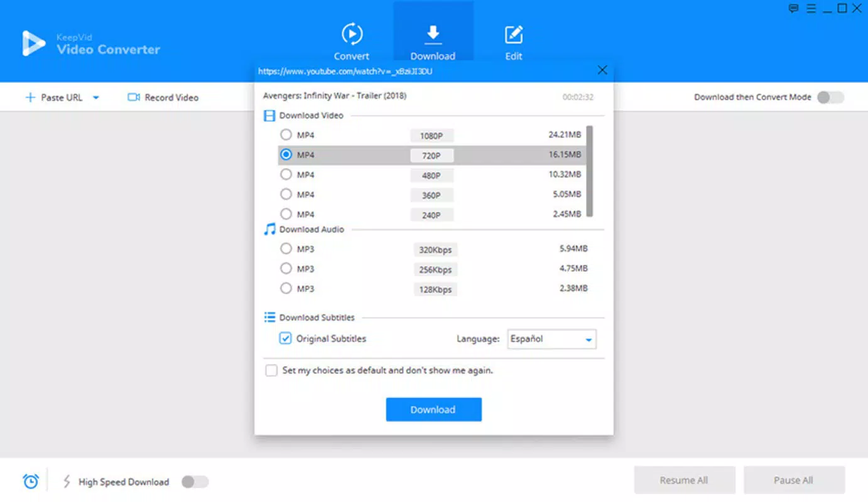Click the Download tab arrow icon
Viewport: 868px width, 502px height.
tap(433, 34)
